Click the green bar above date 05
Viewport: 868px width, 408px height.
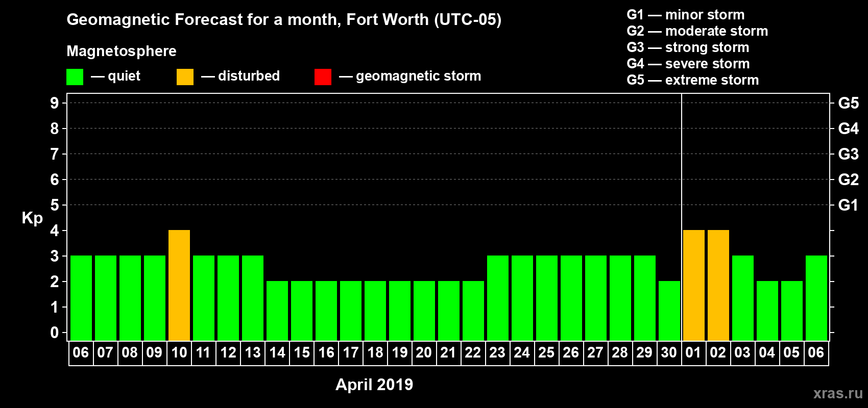[x=792, y=311]
